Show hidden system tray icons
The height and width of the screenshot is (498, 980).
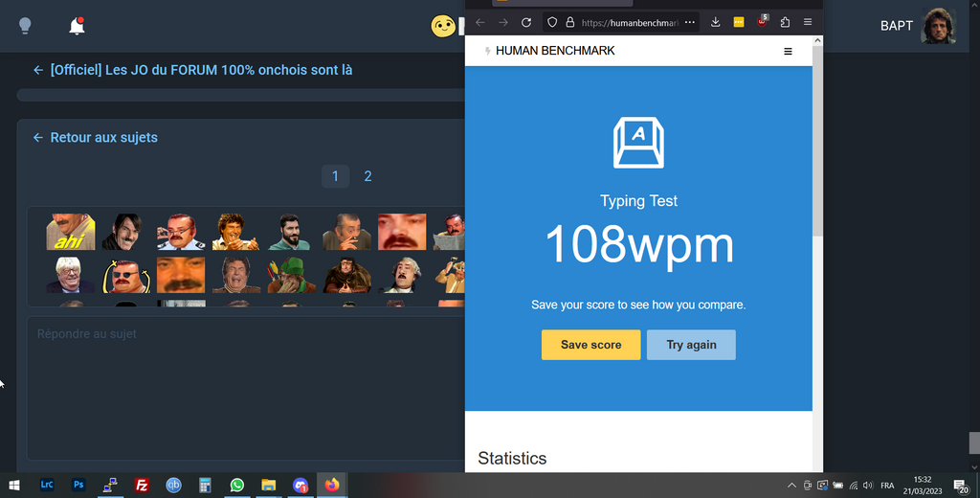[x=791, y=486]
